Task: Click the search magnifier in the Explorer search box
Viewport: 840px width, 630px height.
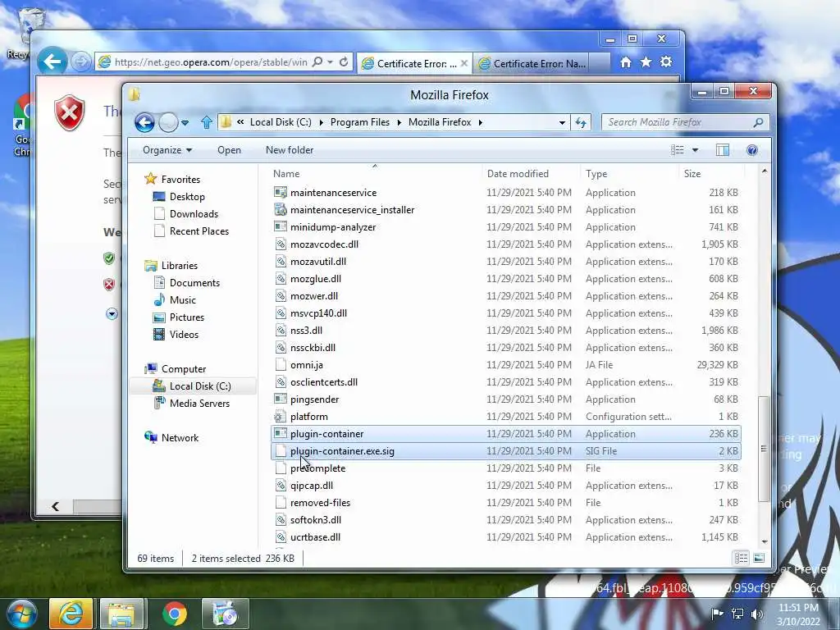Action: (x=758, y=123)
